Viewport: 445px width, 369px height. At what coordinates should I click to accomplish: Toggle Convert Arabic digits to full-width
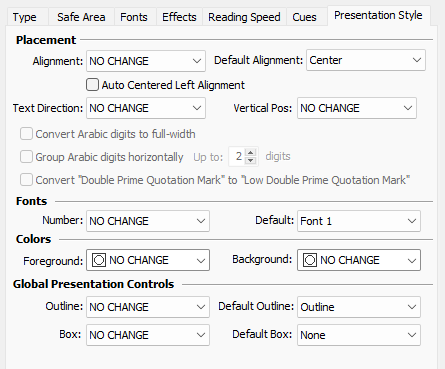26,134
